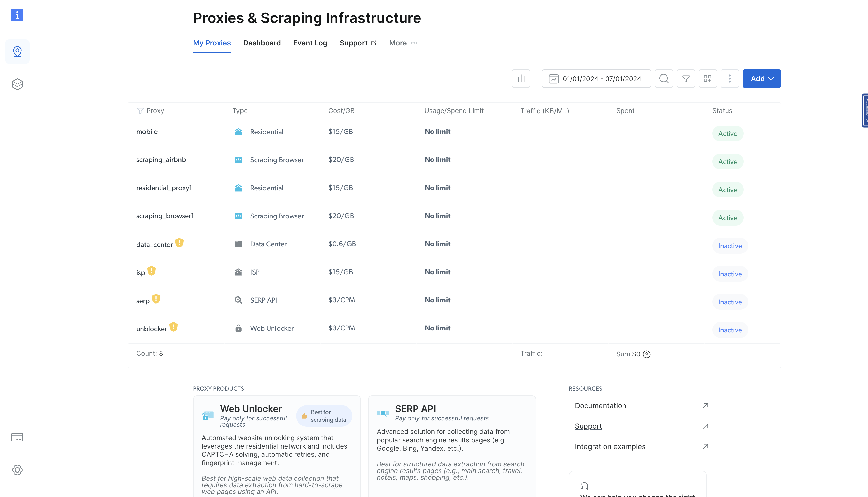
Task: Switch to the Event Log tab
Action: 310,43
